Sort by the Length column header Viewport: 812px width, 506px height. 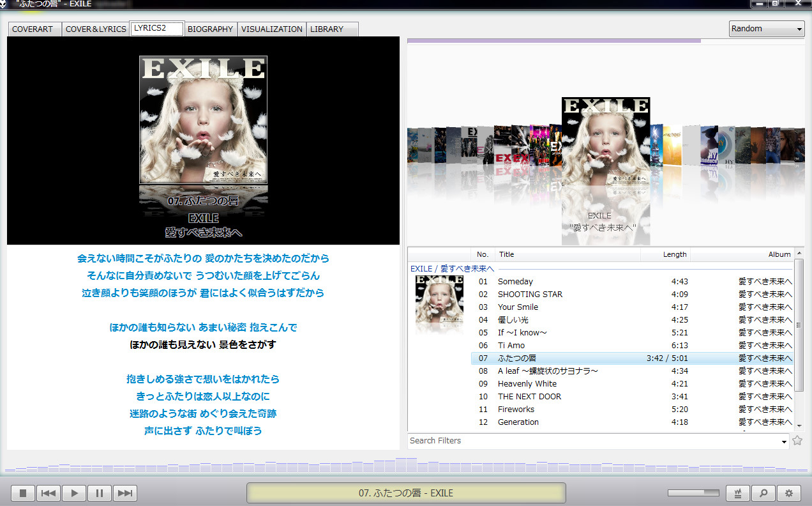(x=666, y=254)
